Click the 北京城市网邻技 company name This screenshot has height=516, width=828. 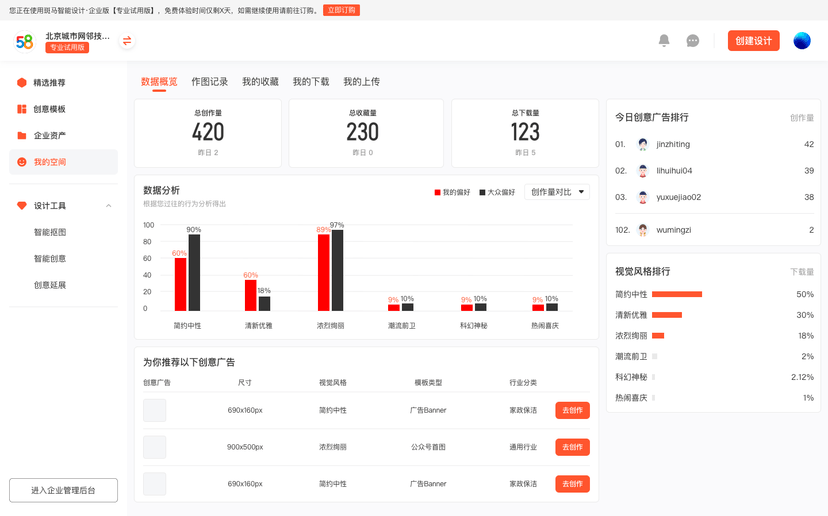[77, 36]
